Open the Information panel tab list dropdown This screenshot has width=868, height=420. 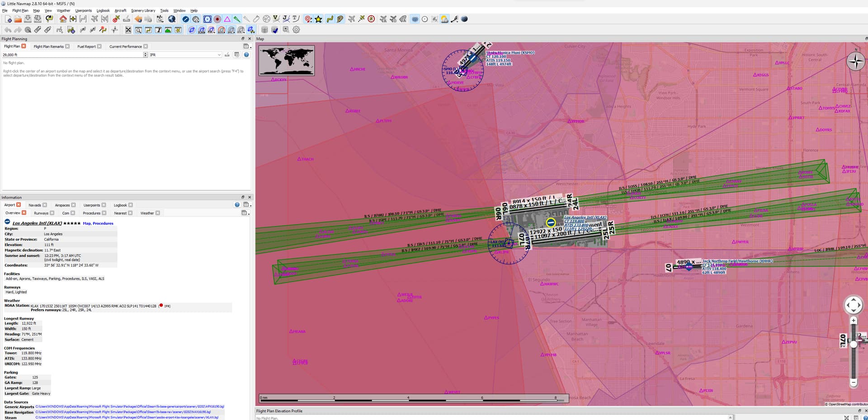coord(246,205)
